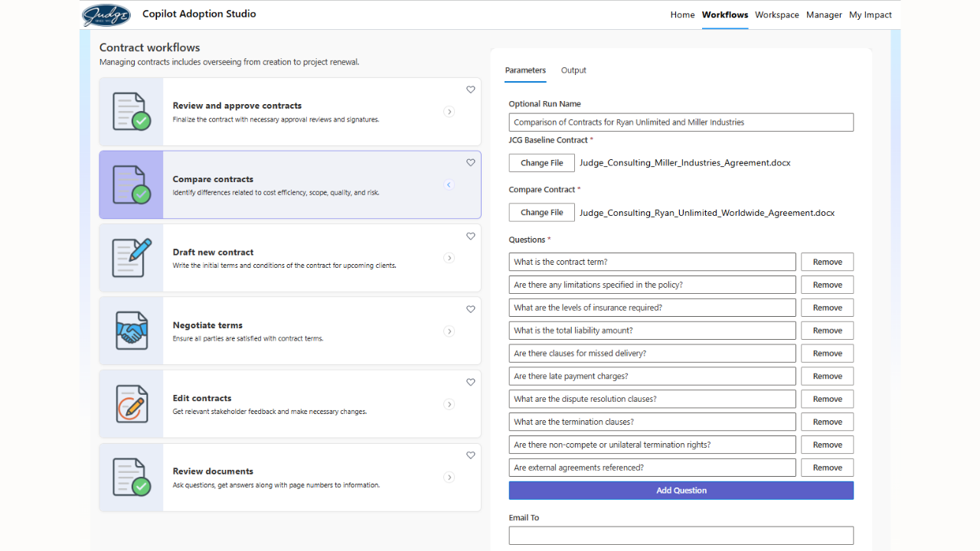
Task: Favorite the Compare contracts workflow heart
Action: tap(471, 162)
